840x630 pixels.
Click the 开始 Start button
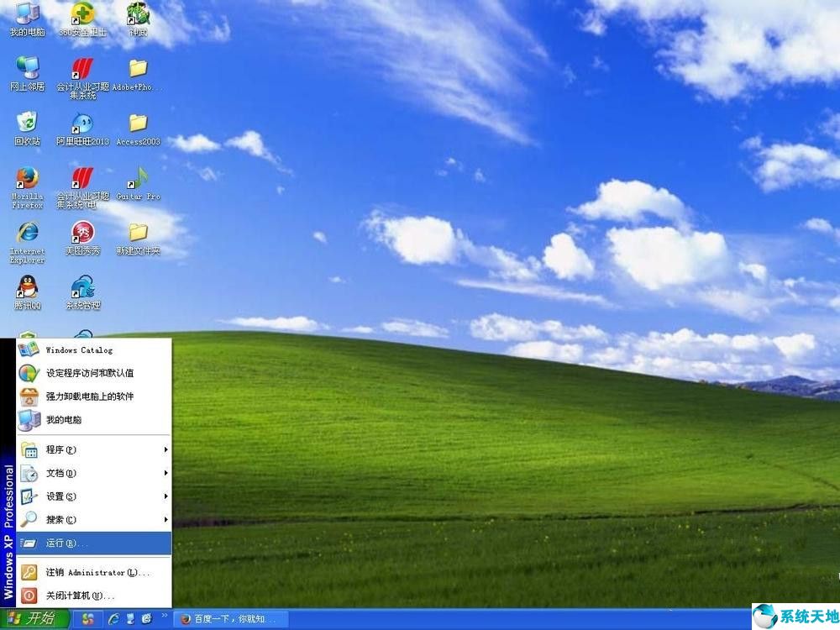click(34, 619)
